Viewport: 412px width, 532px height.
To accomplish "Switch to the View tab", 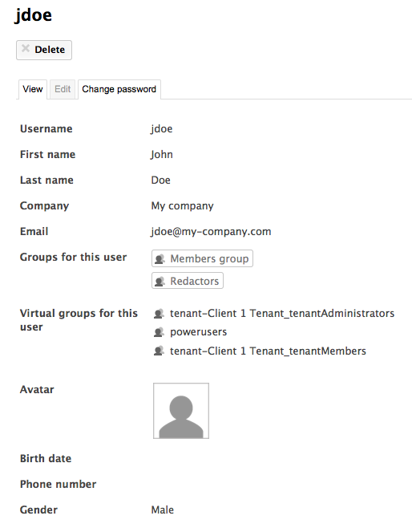I will pos(33,89).
